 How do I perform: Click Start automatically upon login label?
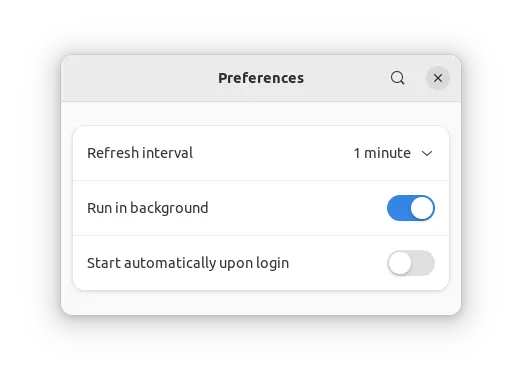(x=188, y=263)
